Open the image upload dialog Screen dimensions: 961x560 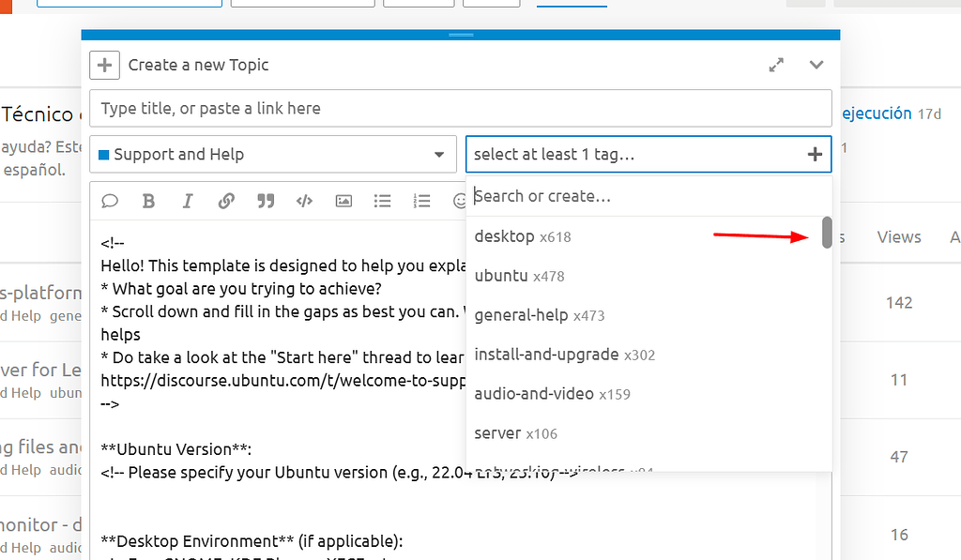(x=343, y=200)
